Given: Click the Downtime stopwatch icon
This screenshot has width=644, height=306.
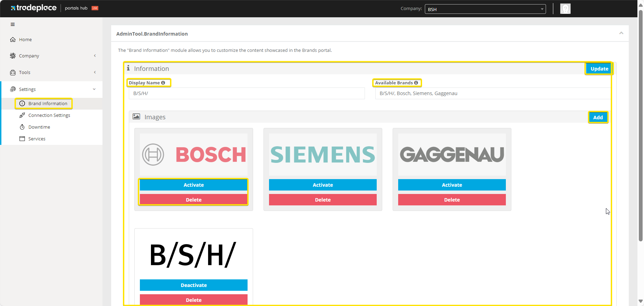Looking at the screenshot, I should (22, 127).
